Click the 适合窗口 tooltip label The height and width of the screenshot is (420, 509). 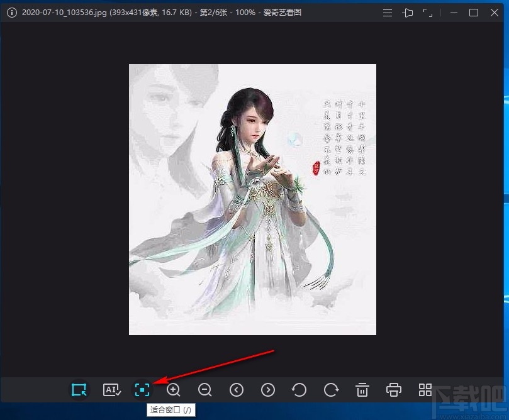pyautogui.click(x=170, y=409)
